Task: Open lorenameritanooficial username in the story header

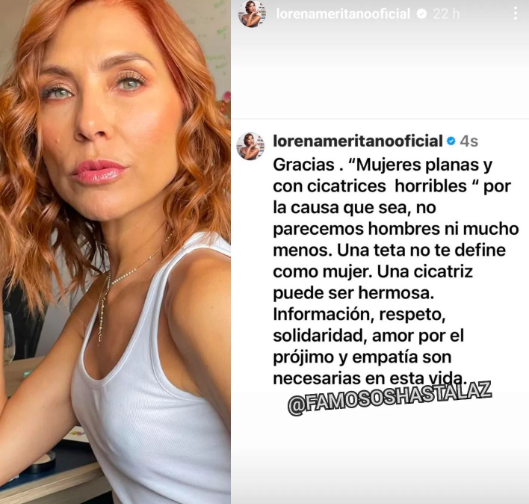Action: [x=343, y=13]
